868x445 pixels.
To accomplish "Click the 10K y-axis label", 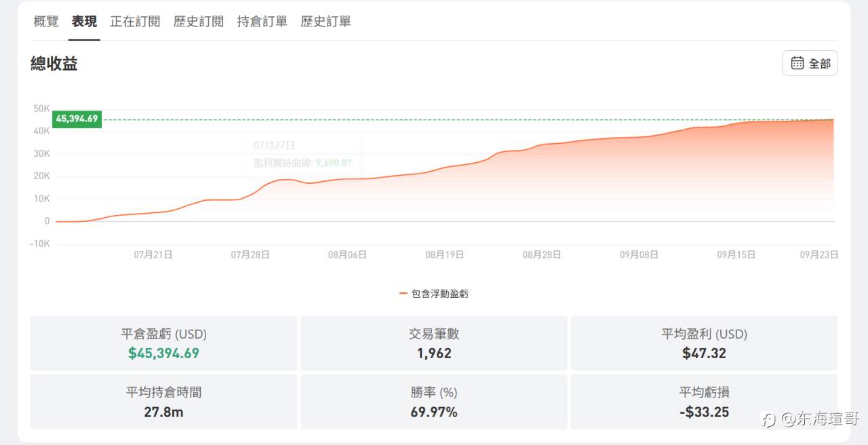I will [41, 199].
